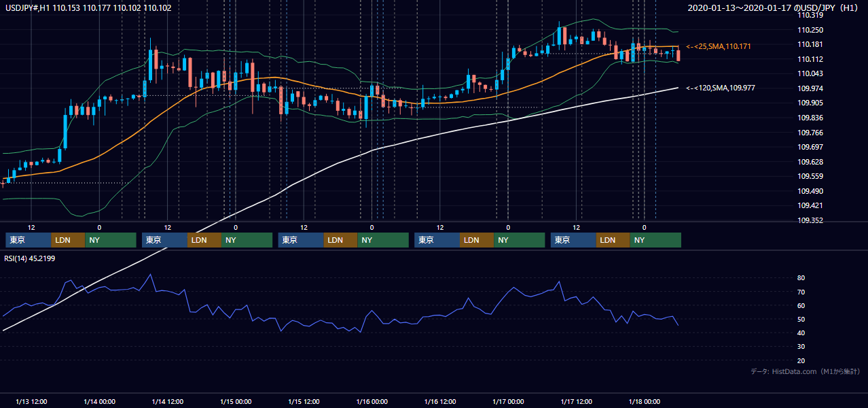This screenshot has width=868, height=408.
Task: Click the 2020-01-13～2020-01-17 date range header
Action: [772, 8]
